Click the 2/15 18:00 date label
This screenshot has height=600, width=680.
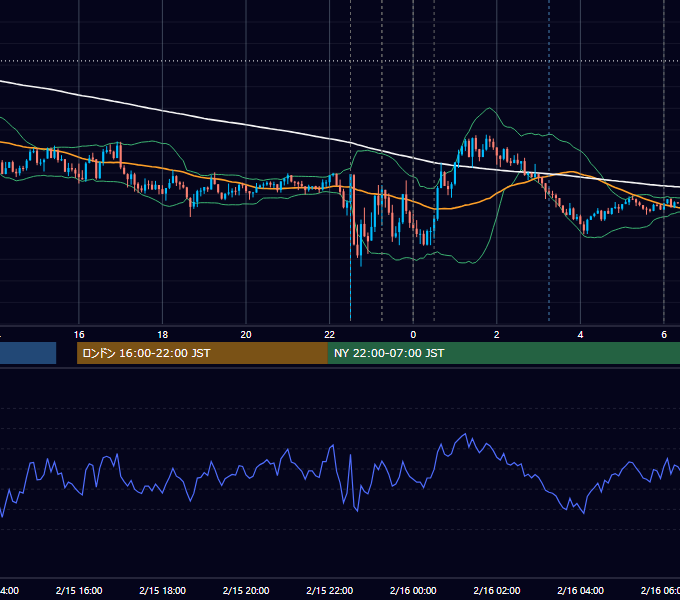click(x=163, y=590)
